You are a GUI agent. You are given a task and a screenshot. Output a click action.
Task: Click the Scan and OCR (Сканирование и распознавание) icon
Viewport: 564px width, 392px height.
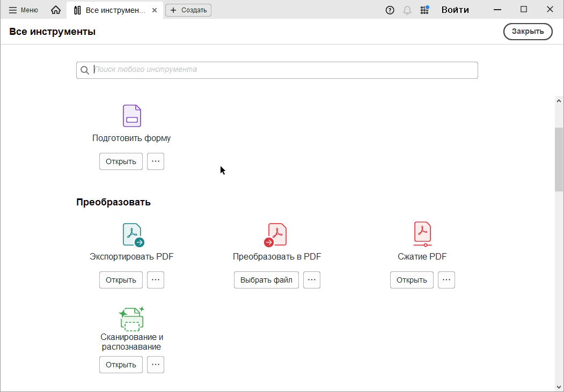click(131, 319)
